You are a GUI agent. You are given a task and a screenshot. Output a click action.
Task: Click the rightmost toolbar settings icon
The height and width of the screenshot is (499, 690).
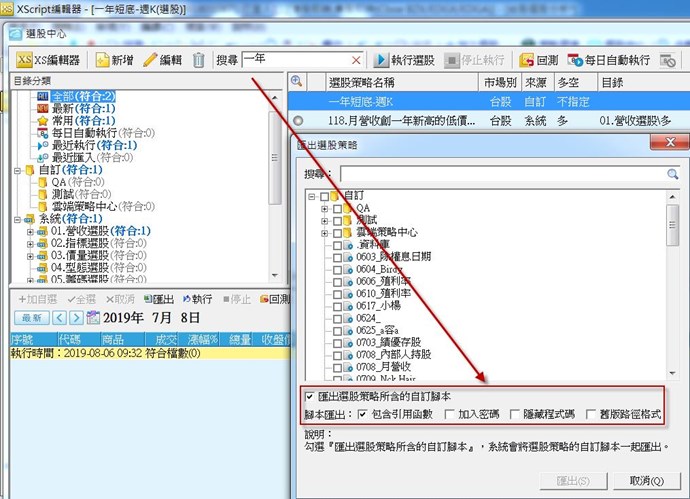coord(668,60)
